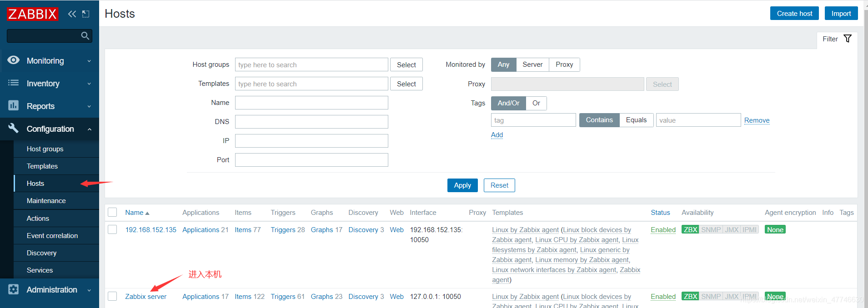The height and width of the screenshot is (308, 868).
Task: Open the Zabbix server host
Action: click(146, 297)
